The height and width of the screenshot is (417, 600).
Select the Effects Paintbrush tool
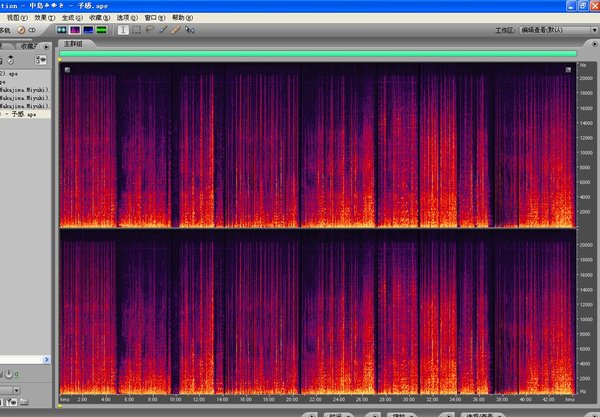[163, 30]
